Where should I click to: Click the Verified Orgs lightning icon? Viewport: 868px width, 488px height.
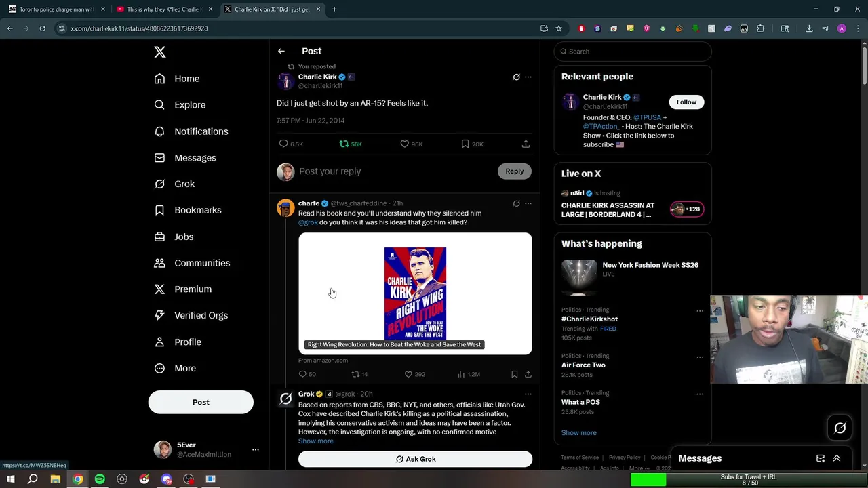pos(159,315)
